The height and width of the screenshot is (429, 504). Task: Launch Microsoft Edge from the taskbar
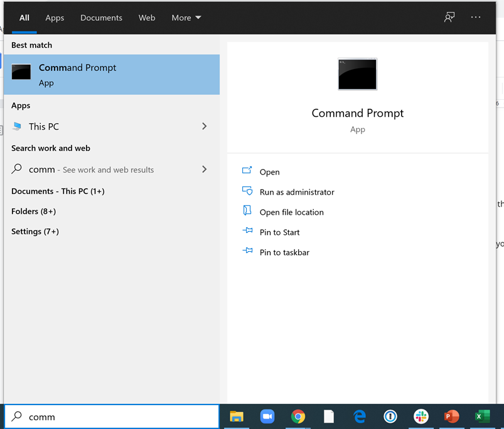tap(360, 416)
